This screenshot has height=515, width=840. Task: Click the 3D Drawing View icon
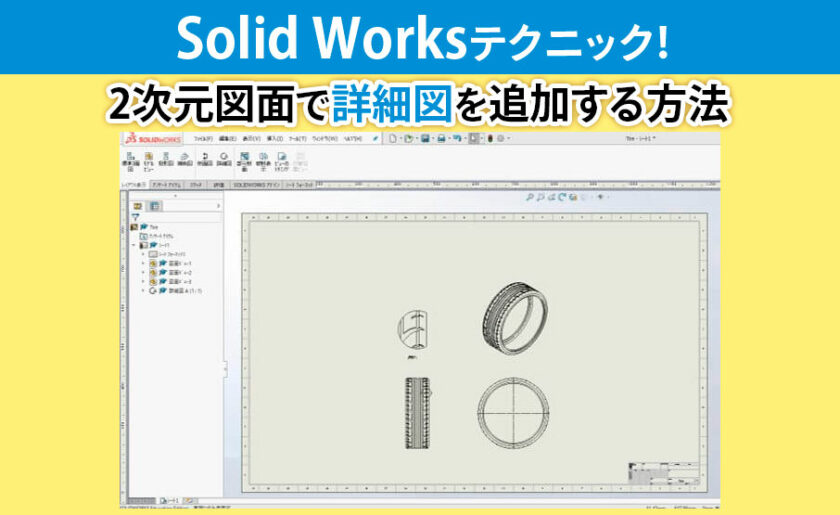pos(573,197)
